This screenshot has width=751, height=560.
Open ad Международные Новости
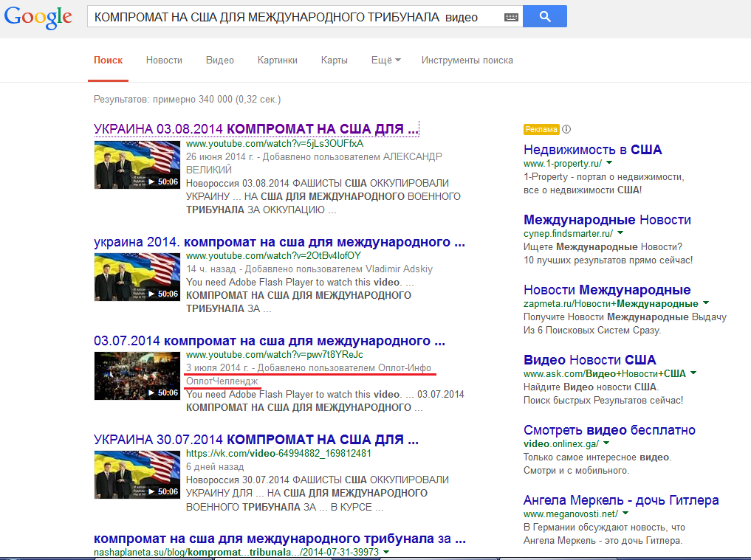607,220
